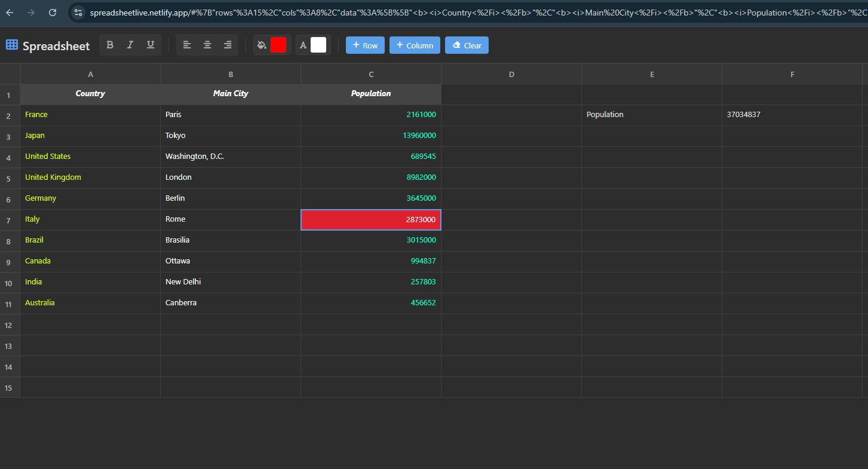Navigate back using the browser arrow
This screenshot has height=469, width=868.
pos(10,11)
